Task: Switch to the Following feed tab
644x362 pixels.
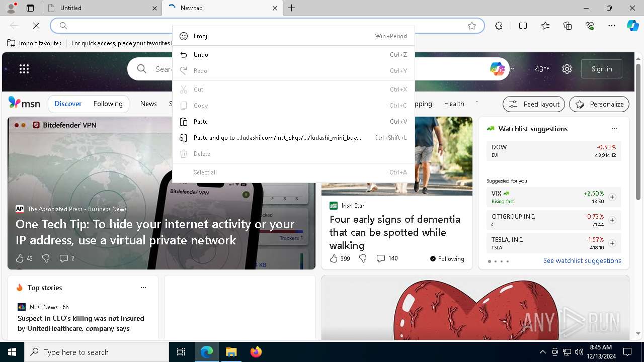Action: 108,104
